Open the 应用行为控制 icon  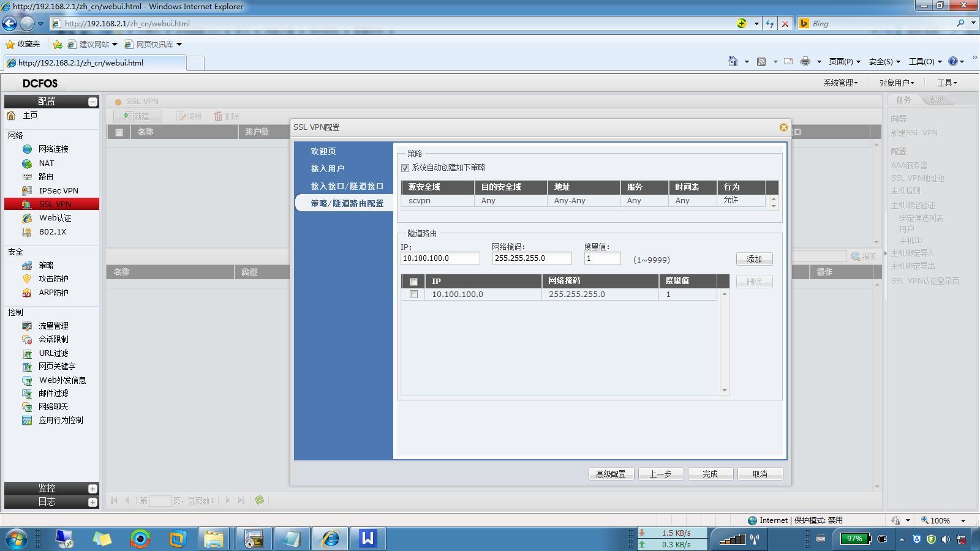click(x=27, y=420)
